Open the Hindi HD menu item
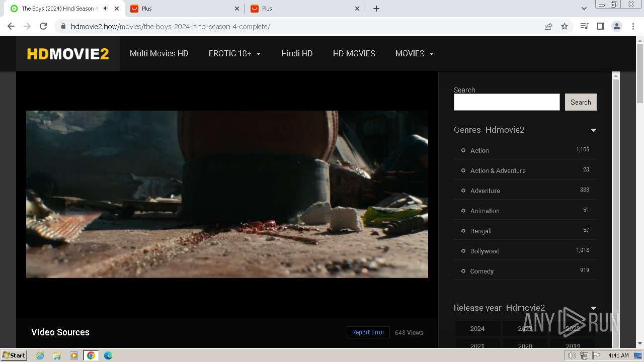The height and width of the screenshot is (362, 644). click(297, 53)
